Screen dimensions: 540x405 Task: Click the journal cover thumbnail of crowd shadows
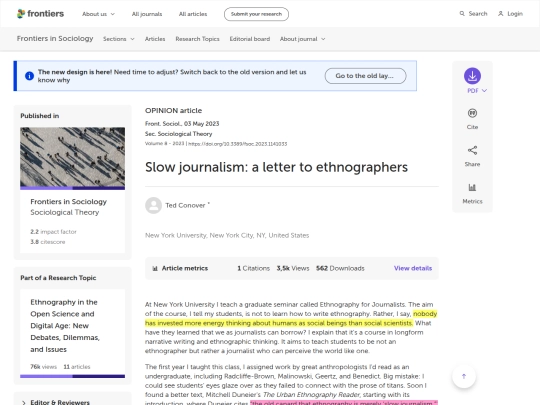click(x=72, y=158)
